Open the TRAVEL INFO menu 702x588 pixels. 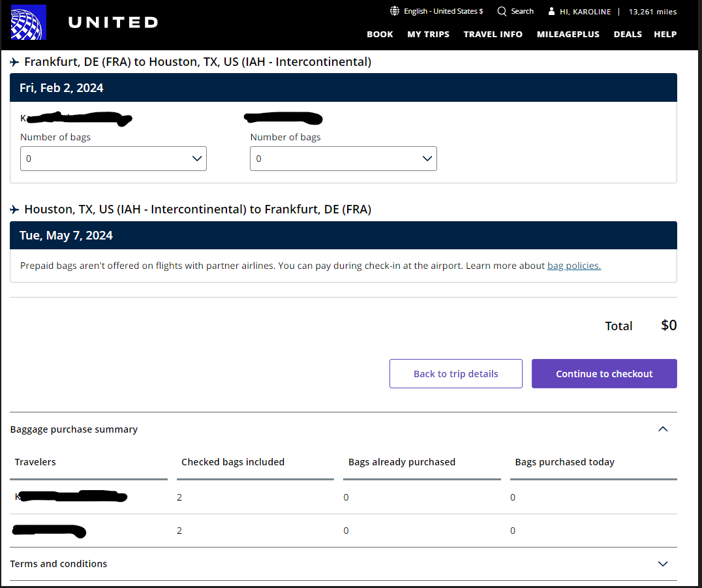point(493,34)
